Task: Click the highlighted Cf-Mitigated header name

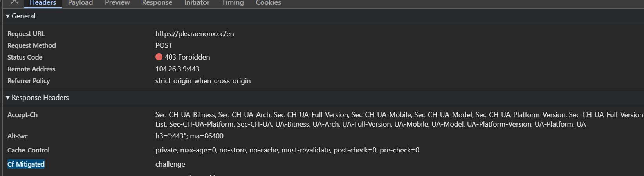Action: tap(26, 164)
